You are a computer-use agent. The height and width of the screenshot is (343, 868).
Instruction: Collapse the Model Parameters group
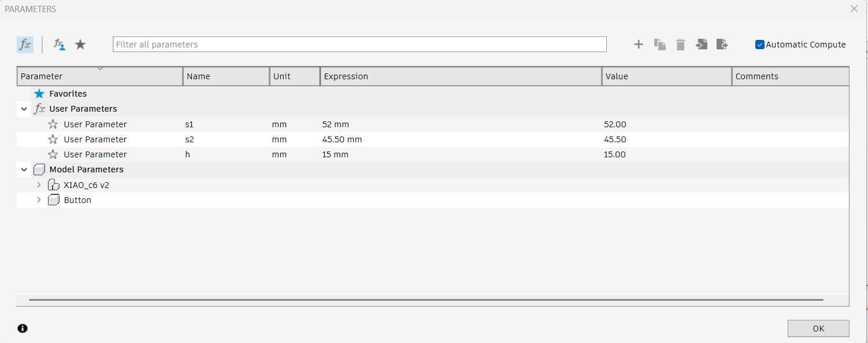(x=24, y=169)
